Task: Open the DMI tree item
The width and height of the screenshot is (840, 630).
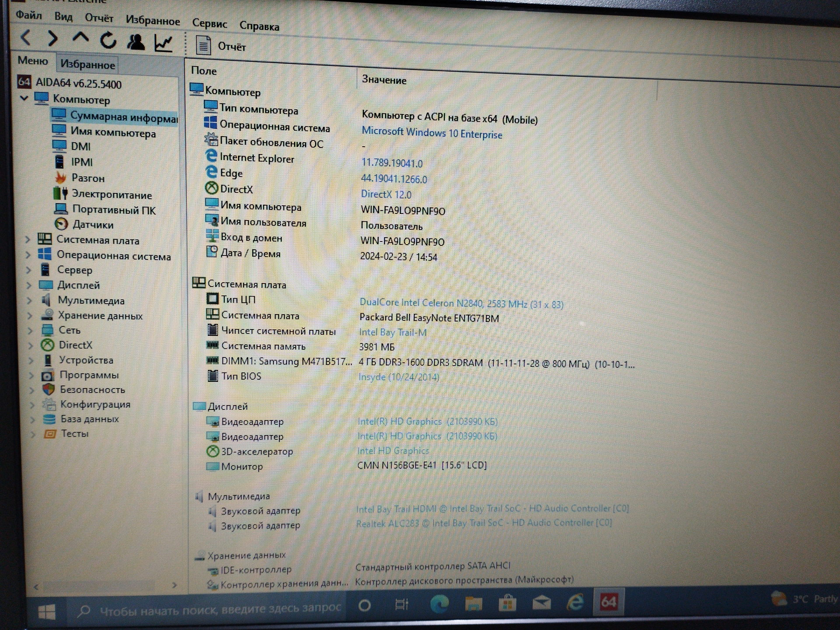Action: pyautogui.click(x=71, y=146)
